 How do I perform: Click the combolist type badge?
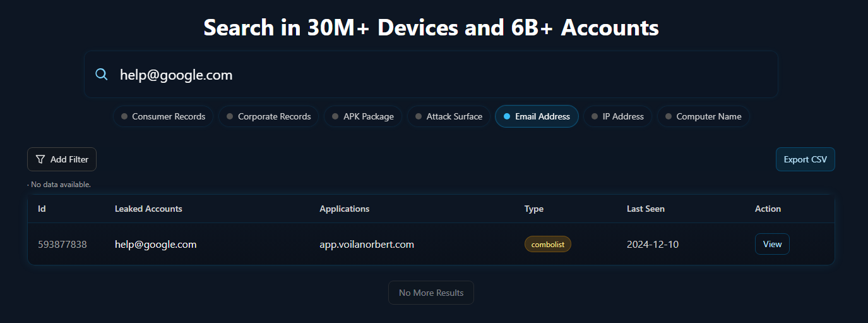pyautogui.click(x=547, y=244)
